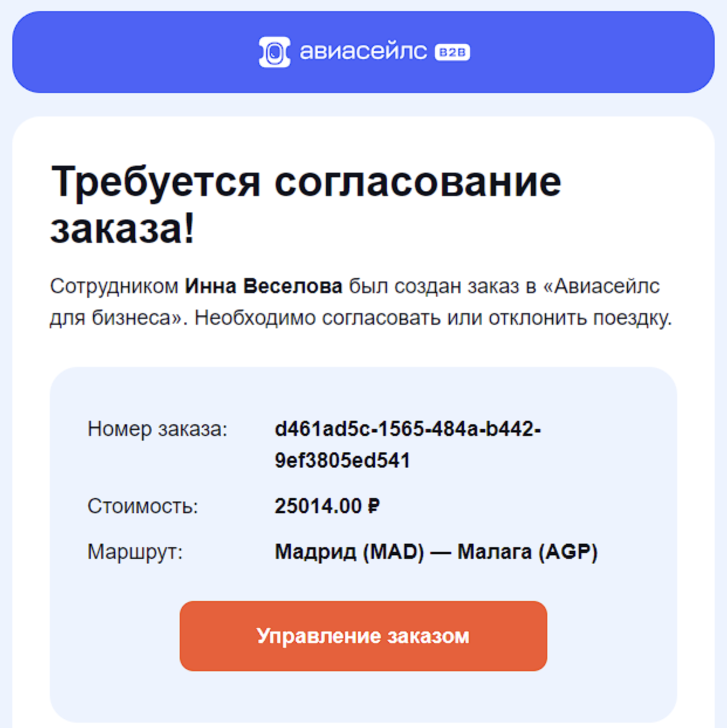
Task: Click the Стоимость label
Action: [x=143, y=506]
